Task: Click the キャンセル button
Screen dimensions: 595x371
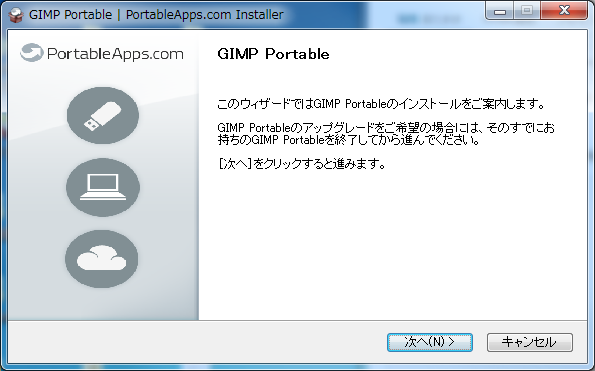Action: click(x=530, y=342)
